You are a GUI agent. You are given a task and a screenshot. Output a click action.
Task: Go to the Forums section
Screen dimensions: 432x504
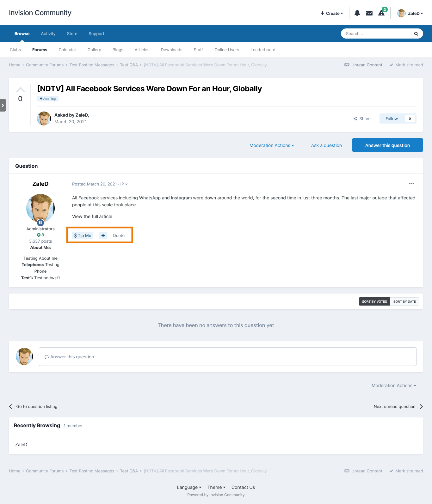click(x=40, y=50)
